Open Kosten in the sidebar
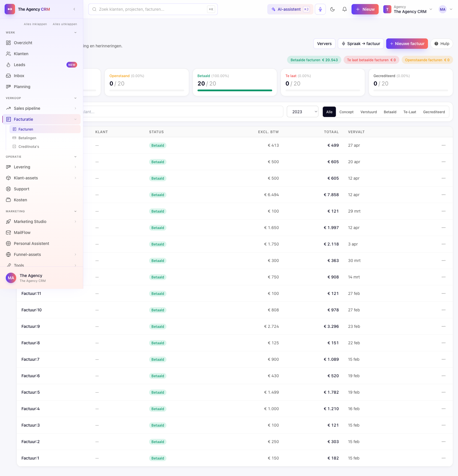The height and width of the screenshot is (476, 458). click(x=41, y=200)
